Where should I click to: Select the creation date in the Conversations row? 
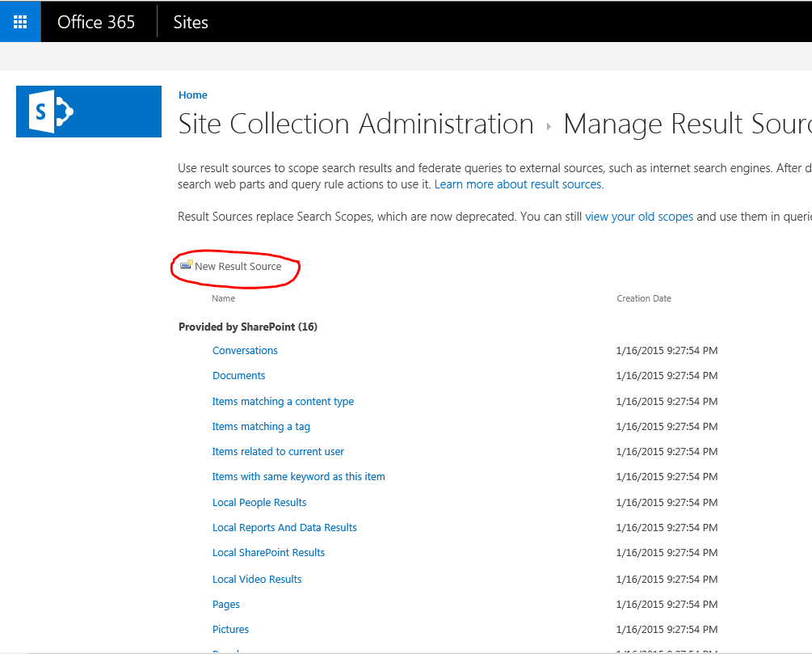click(667, 351)
